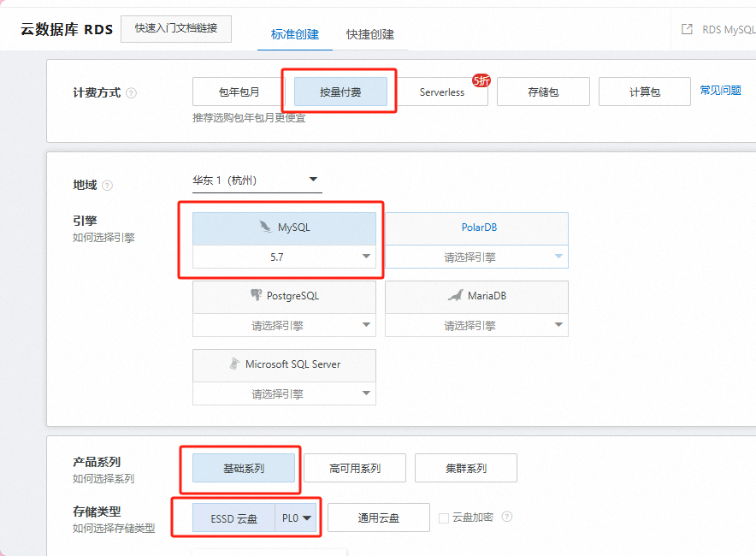This screenshot has height=556, width=756.
Task: Click the help icon next to 云盘加密
Action: pyautogui.click(x=507, y=517)
